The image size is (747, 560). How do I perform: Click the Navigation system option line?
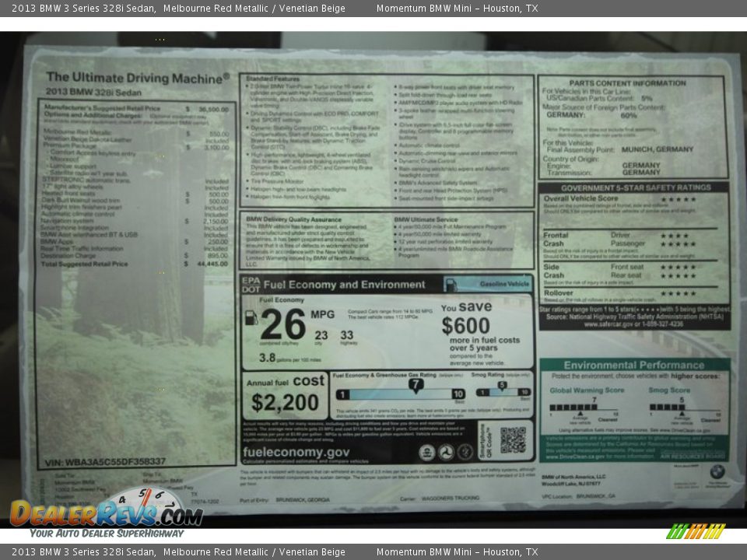click(x=135, y=221)
